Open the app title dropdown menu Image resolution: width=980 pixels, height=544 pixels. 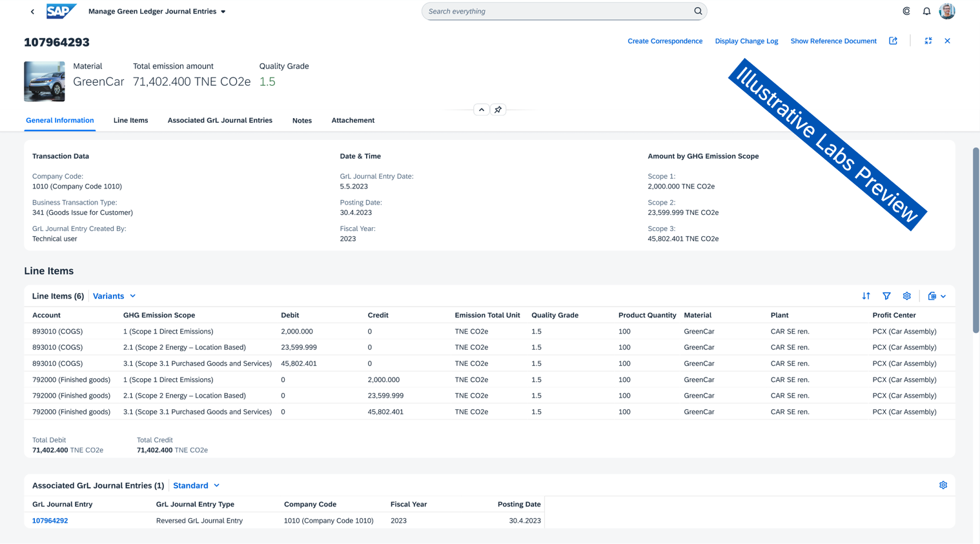[x=223, y=12]
